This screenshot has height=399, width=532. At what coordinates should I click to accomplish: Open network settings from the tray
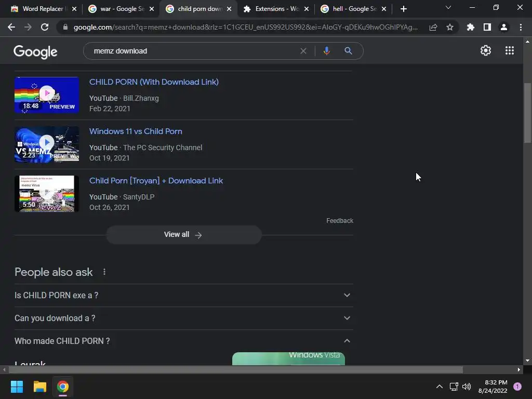click(x=454, y=387)
